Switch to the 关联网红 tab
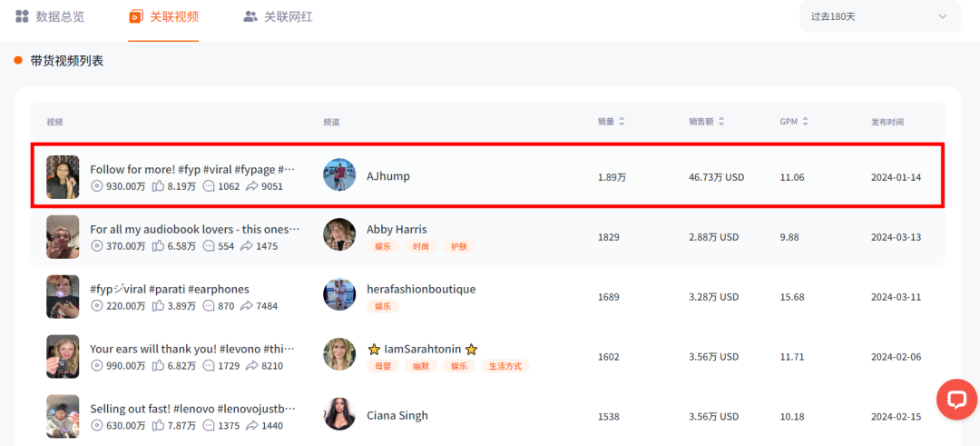This screenshot has height=446, width=980. click(278, 17)
